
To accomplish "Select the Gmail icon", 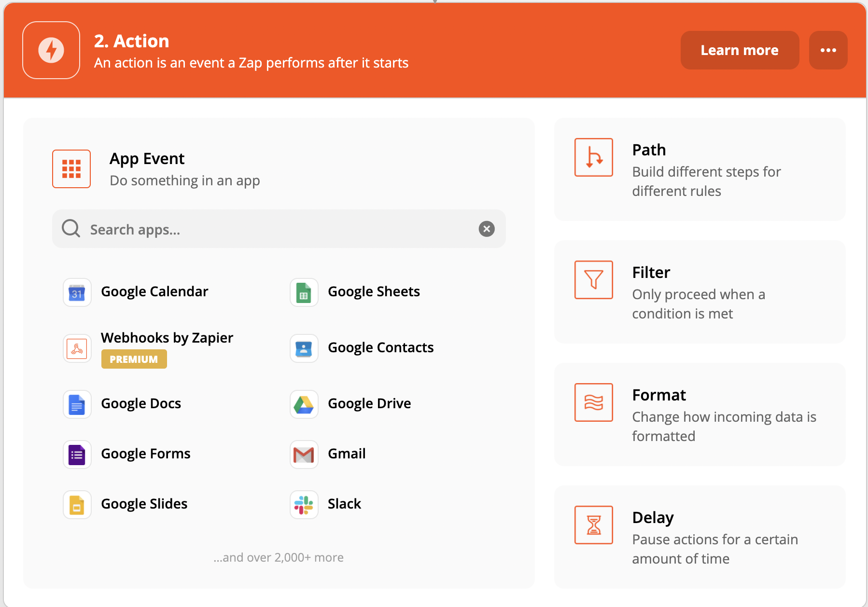I will pyautogui.click(x=304, y=455).
